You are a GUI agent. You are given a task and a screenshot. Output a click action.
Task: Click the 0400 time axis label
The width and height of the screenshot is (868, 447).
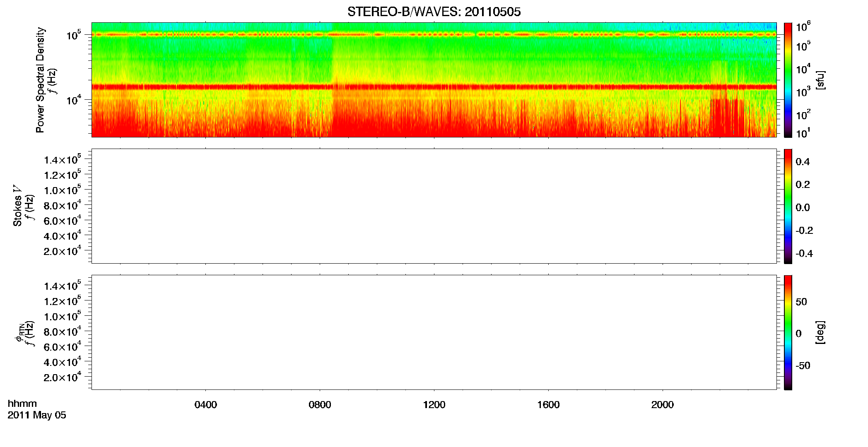tap(206, 405)
